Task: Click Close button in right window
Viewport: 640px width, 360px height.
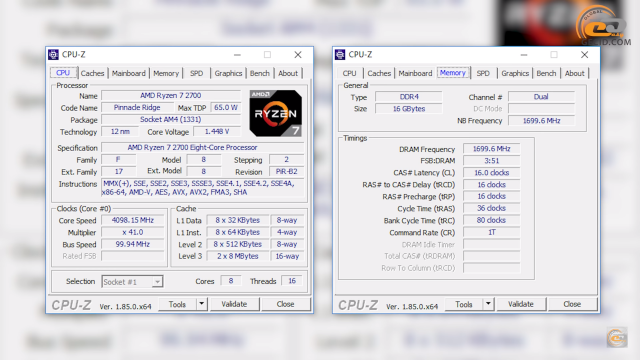Action: tap(572, 304)
